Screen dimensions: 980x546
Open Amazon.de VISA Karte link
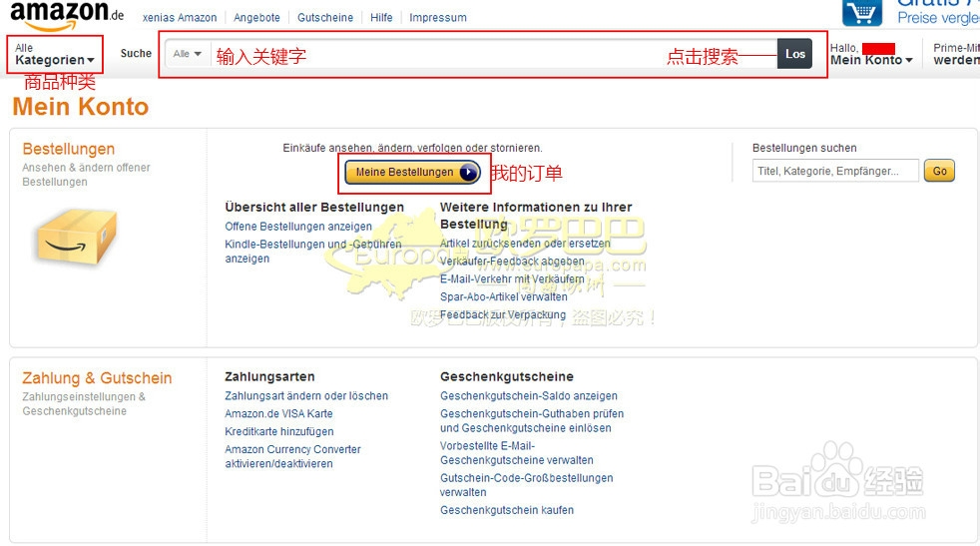tap(278, 413)
